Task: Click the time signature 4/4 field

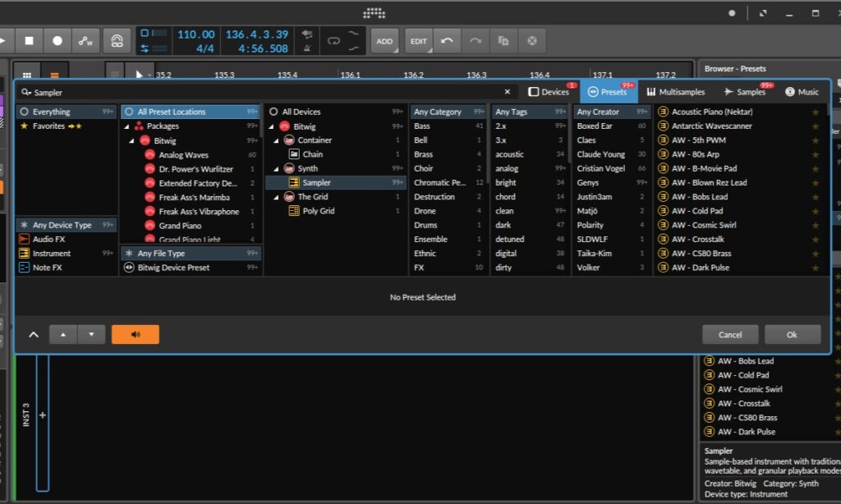Action: [x=205, y=48]
